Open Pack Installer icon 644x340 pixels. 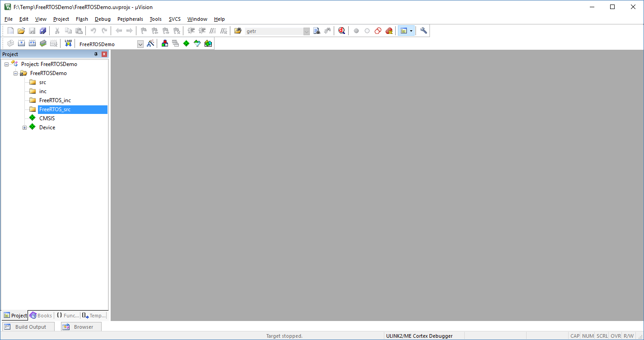tap(208, 43)
